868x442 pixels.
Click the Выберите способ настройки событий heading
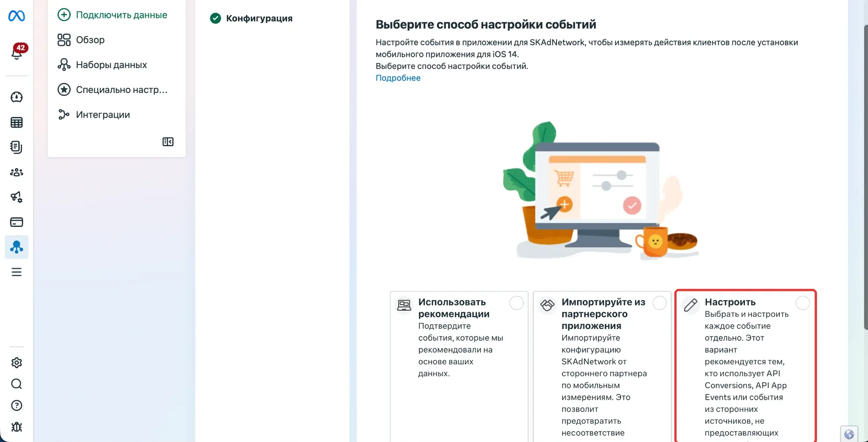[x=485, y=24]
